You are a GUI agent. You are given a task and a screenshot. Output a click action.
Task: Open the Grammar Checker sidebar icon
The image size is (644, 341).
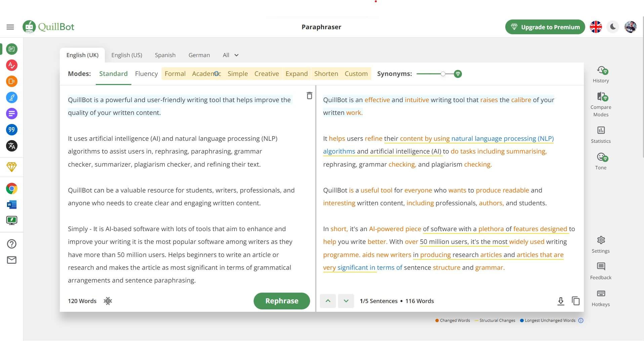click(12, 65)
